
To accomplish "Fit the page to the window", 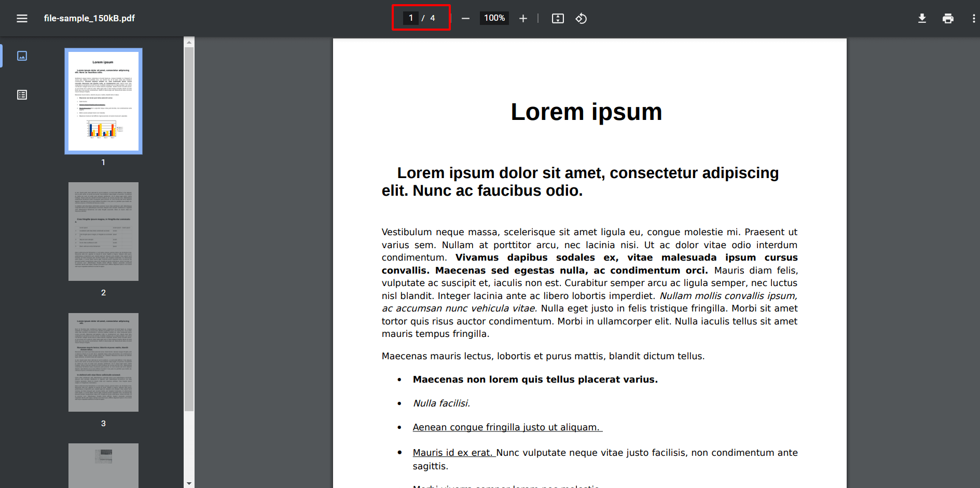I will point(557,18).
